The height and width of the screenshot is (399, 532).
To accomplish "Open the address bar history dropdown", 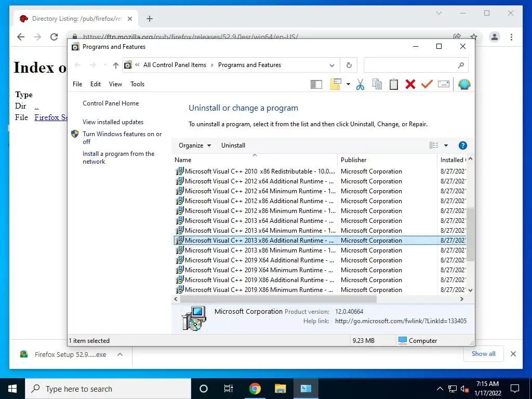I will coord(332,65).
